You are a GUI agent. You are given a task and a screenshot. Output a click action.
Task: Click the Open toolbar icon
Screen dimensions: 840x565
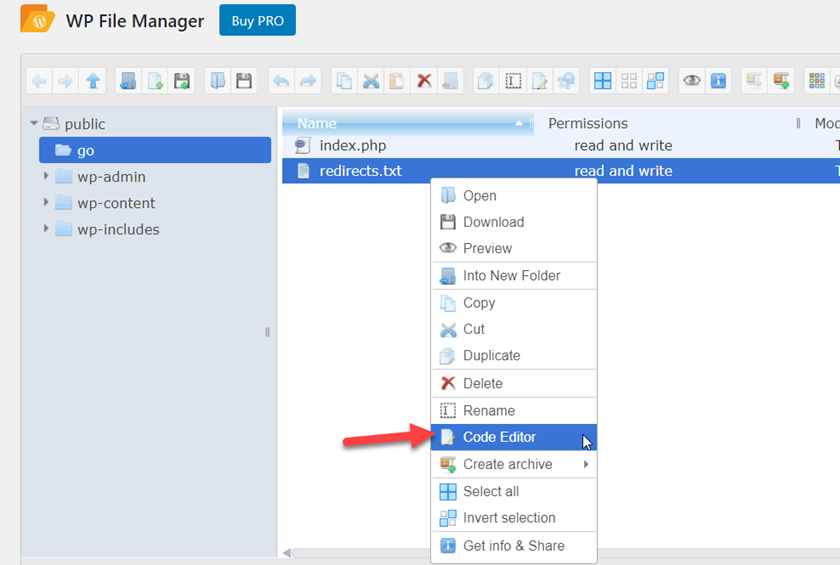[x=218, y=81]
